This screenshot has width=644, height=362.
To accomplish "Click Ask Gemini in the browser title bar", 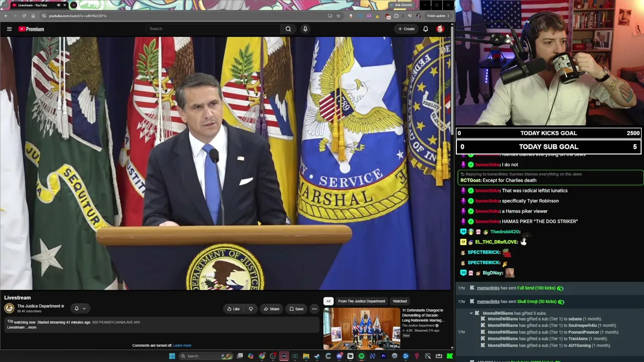I will (402, 5).
